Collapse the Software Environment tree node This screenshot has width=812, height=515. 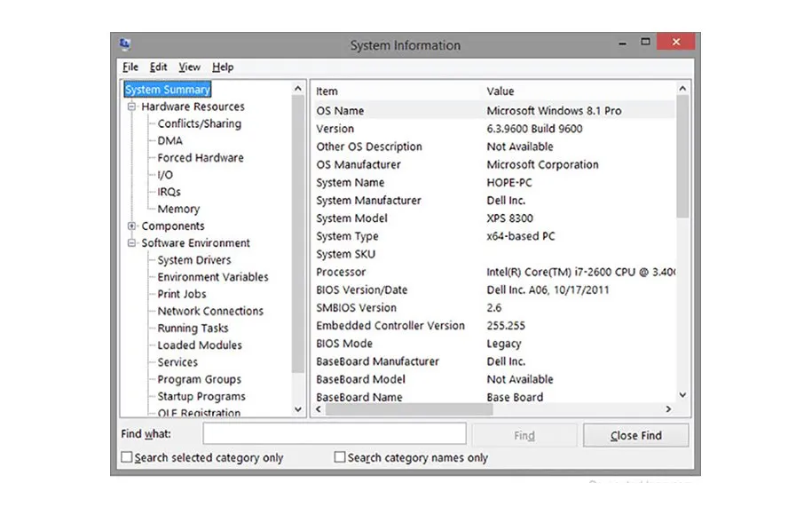pos(132,243)
